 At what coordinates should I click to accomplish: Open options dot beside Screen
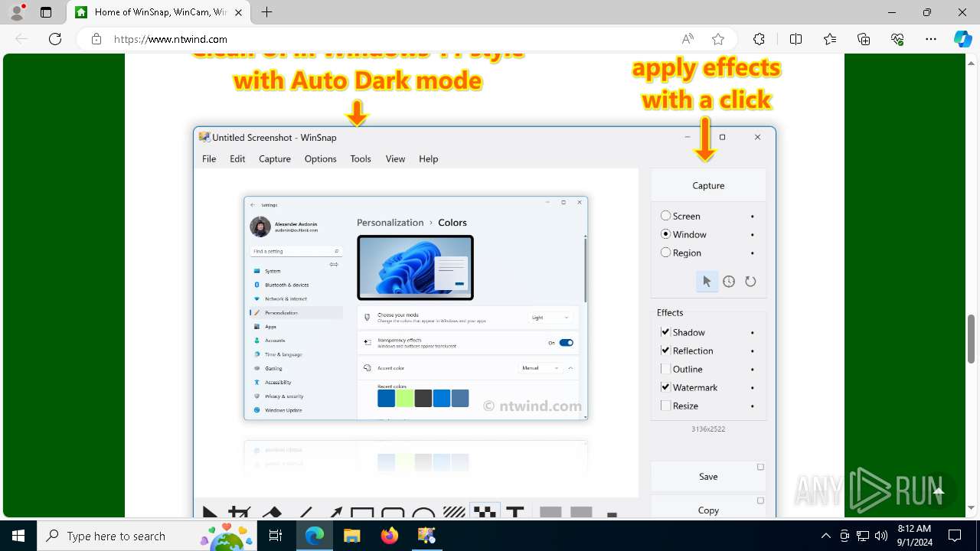pos(753,217)
